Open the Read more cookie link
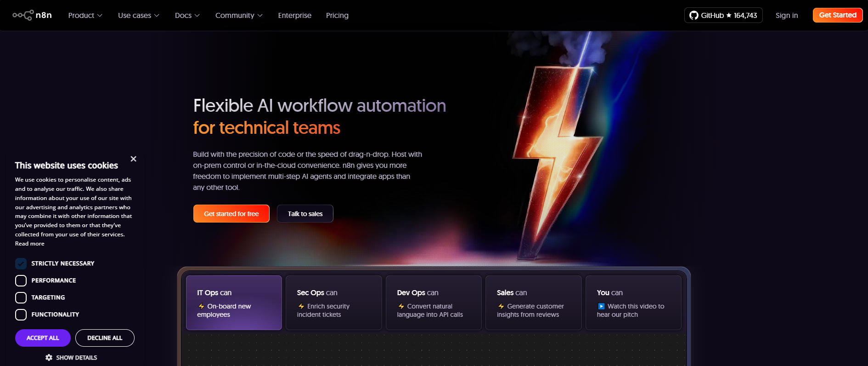 coord(30,244)
